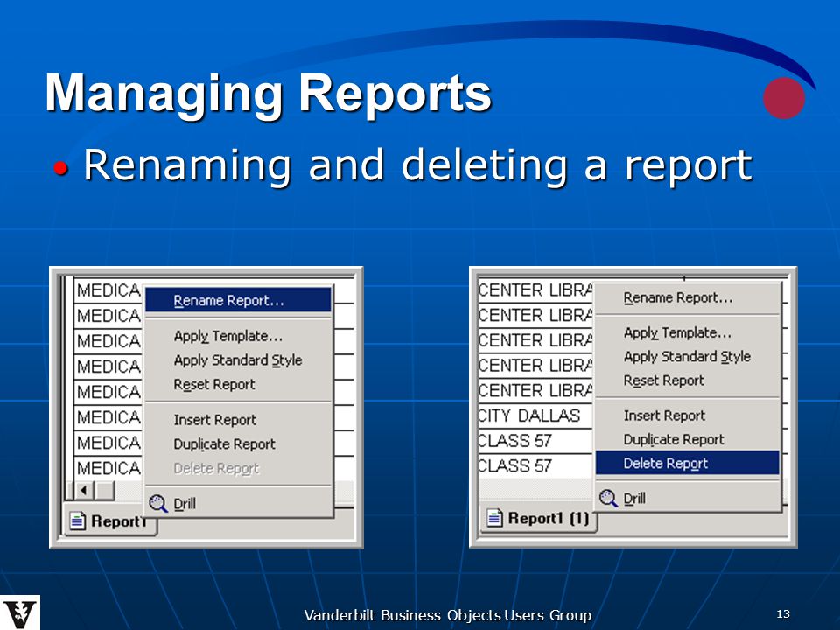
Task: Click the topmost MEDICA table cell
Action: [108, 290]
